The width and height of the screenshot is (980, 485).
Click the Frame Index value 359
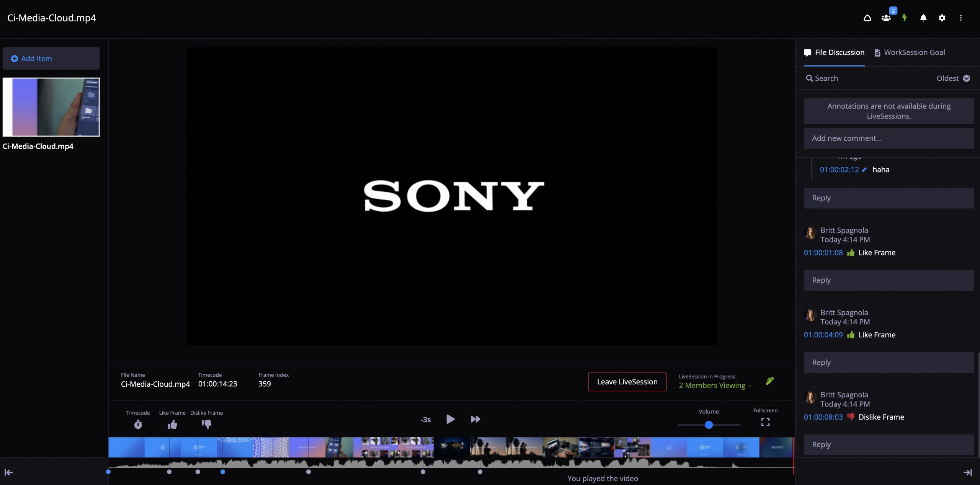(x=265, y=384)
